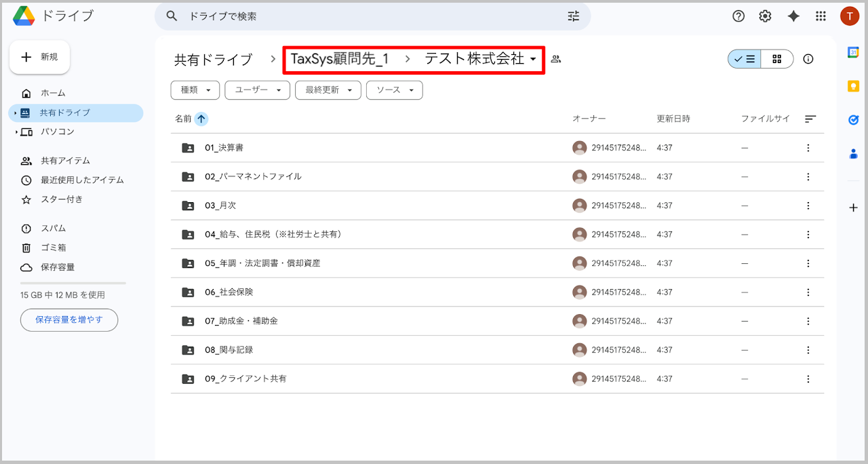Focus the ドライブで検索 search field
This screenshot has width=868, height=464.
pos(373,16)
